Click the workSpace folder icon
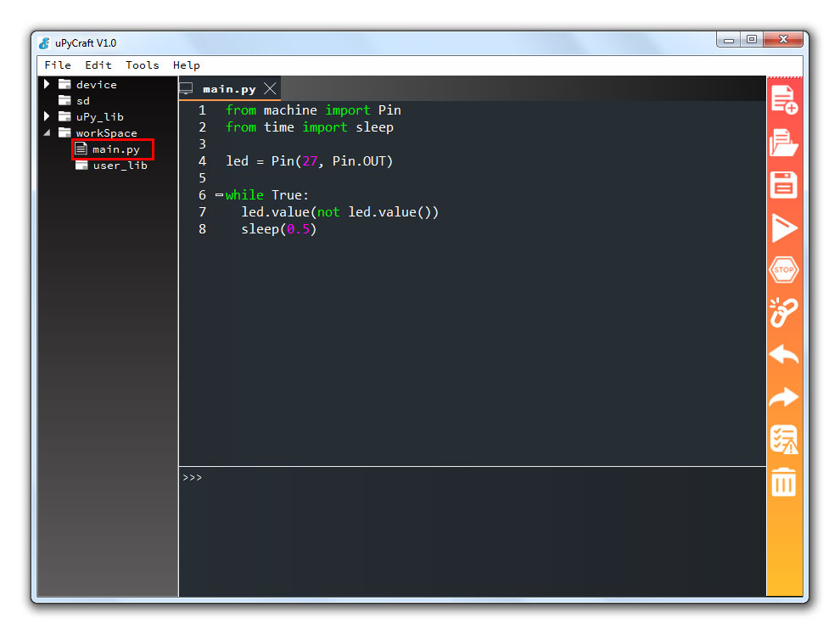Viewport: 840px width, 635px height. pos(64,132)
